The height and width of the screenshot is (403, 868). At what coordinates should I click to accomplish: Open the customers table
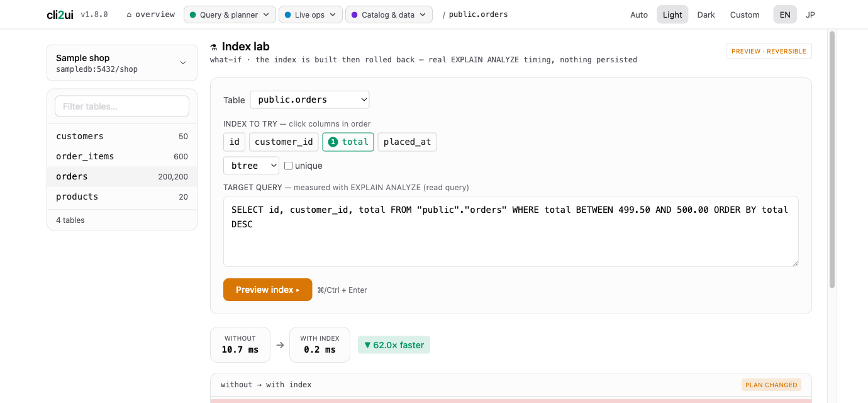coord(122,136)
